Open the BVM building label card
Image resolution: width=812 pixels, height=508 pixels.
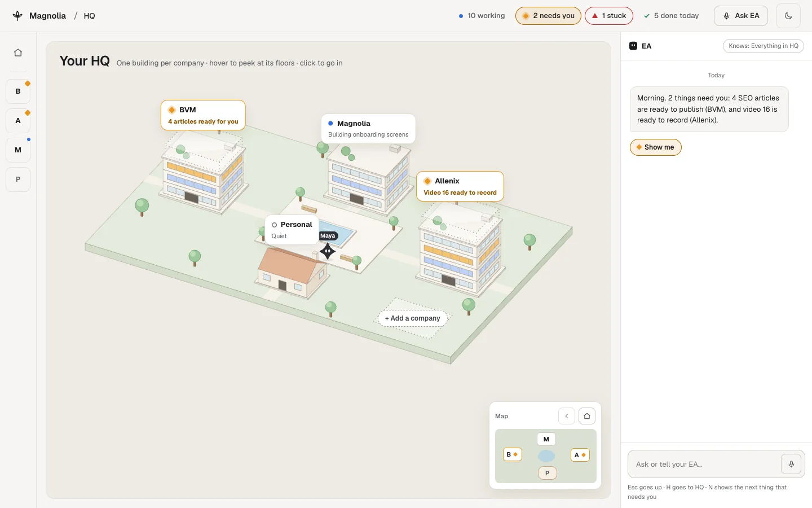(203, 115)
